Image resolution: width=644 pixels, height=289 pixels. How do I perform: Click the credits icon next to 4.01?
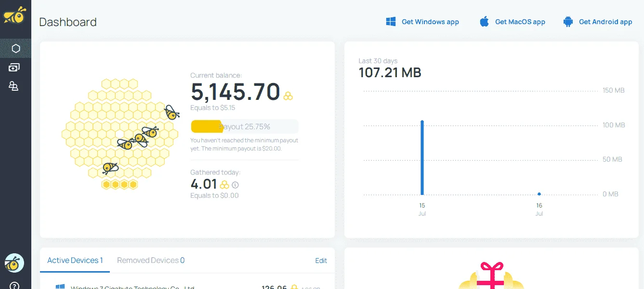224,184
